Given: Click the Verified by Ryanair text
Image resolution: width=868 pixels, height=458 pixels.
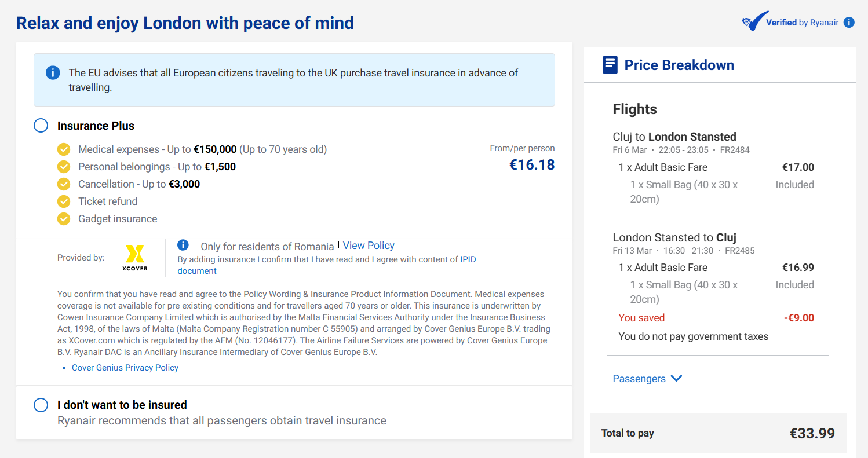Looking at the screenshot, I should [802, 23].
